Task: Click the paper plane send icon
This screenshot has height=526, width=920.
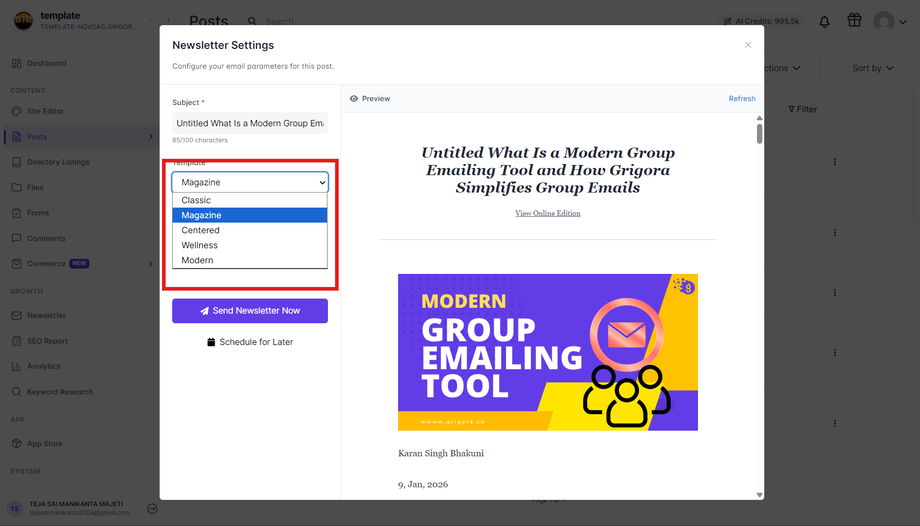Action: pyautogui.click(x=204, y=311)
